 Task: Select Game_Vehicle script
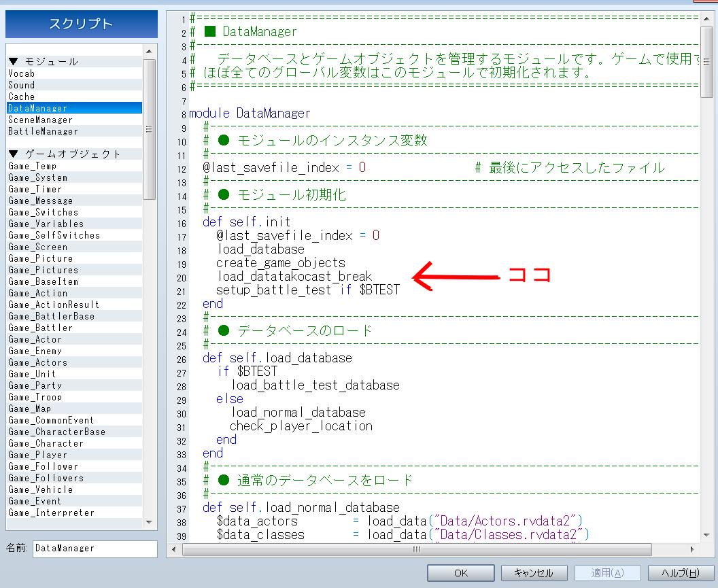75,489
